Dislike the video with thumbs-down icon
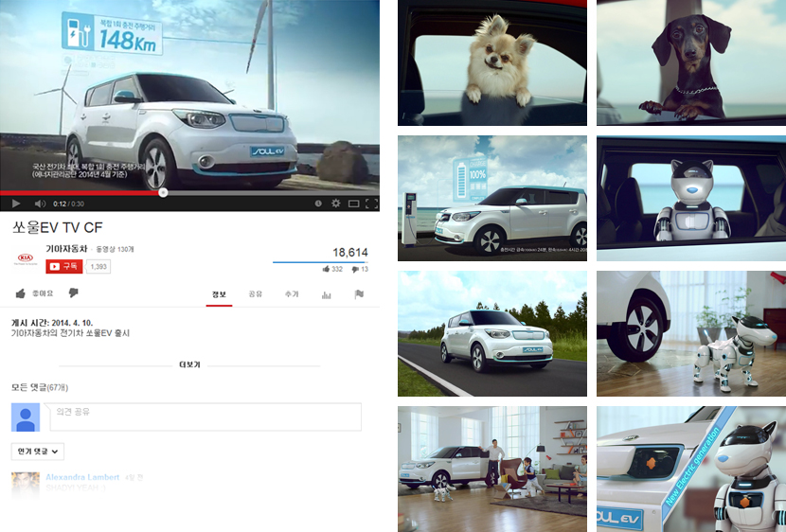 74,293
